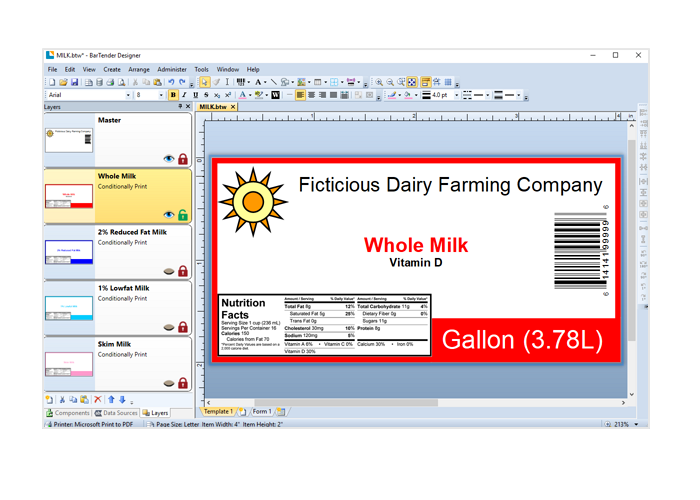Select the 2% Reduced Fat Milk layer thumbnail
Screen dimensions: 700x500
pos(69,252)
